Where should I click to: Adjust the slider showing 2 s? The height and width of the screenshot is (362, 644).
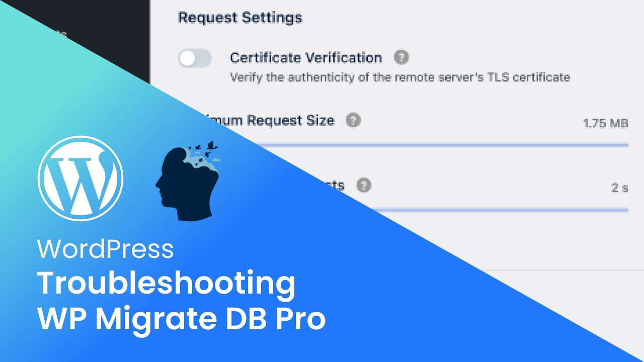[x=498, y=210]
